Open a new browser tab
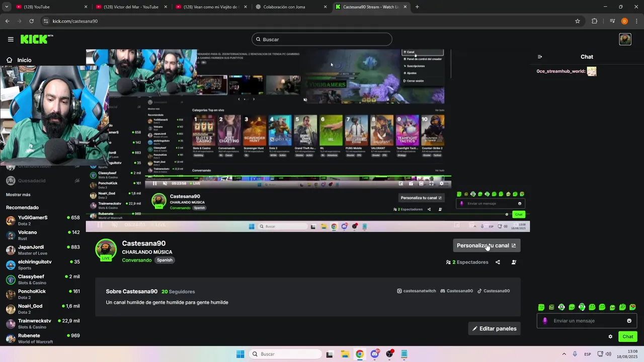 click(x=417, y=7)
